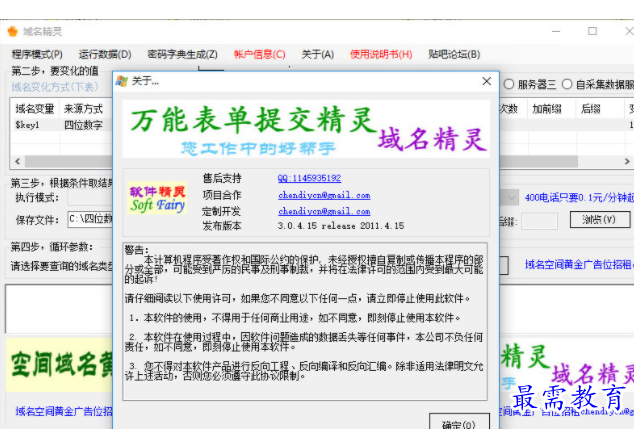634x429 pixels.
Task: Open the 贴吧论坛(B) menu
Action: tap(454, 54)
